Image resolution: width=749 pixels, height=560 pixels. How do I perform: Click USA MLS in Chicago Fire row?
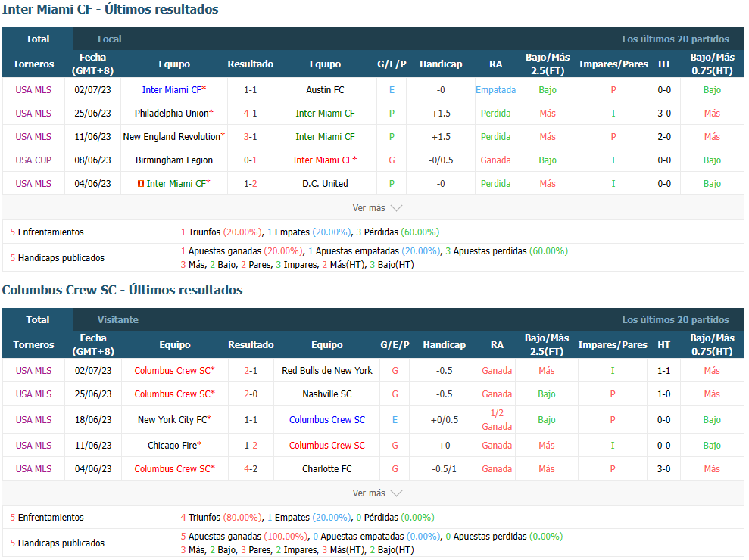coord(33,446)
